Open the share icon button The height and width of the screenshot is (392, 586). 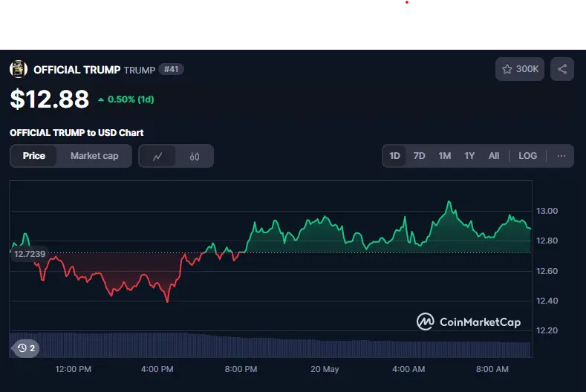[x=561, y=69]
